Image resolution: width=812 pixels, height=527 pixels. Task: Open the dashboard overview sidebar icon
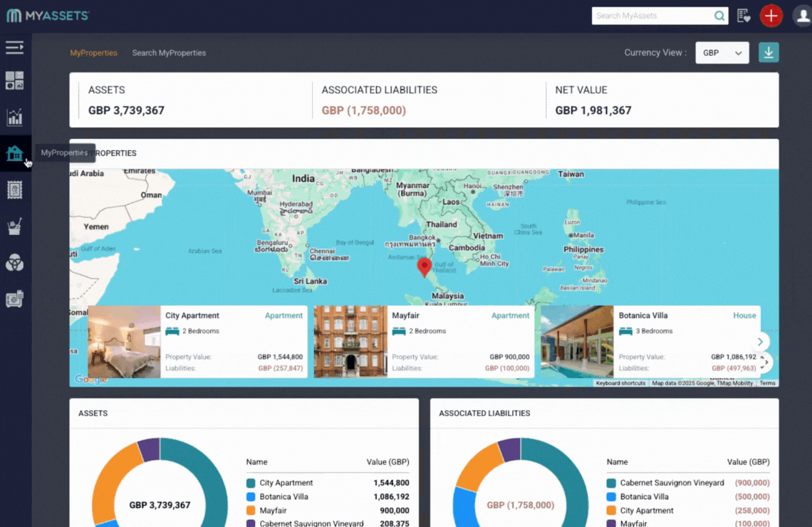pos(14,80)
